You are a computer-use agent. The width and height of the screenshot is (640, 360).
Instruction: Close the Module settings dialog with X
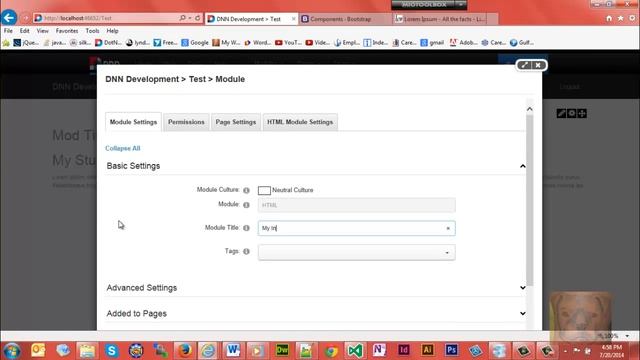coord(538,65)
